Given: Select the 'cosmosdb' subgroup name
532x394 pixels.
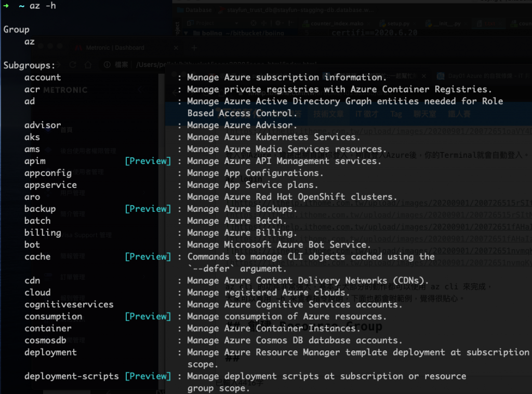Looking at the screenshot, I should pos(45,340).
